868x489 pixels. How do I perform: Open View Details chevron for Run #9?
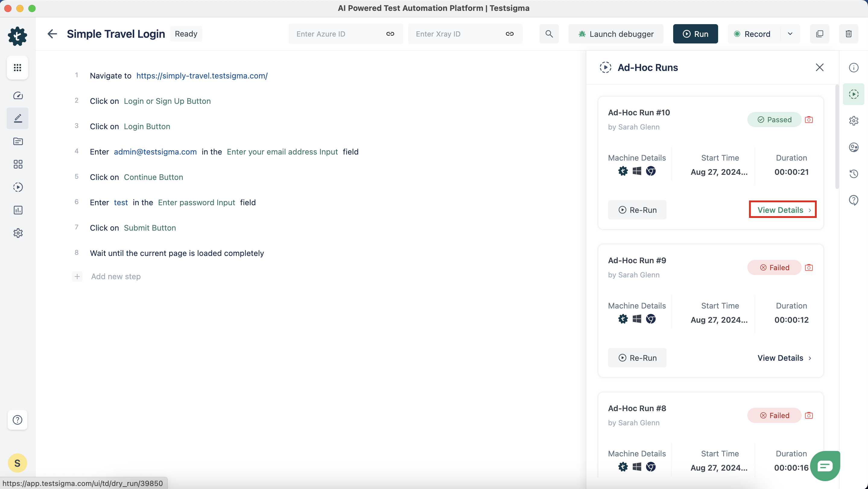click(x=809, y=358)
